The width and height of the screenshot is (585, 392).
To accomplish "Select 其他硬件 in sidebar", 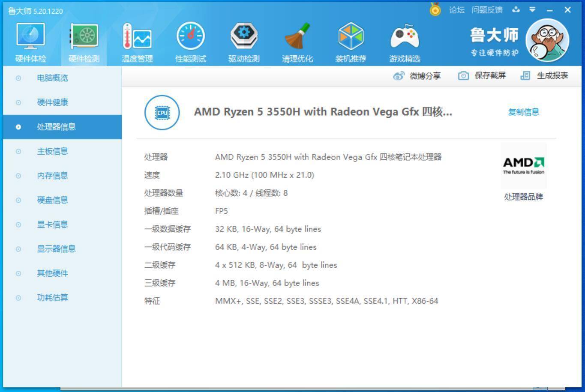I will click(x=62, y=273).
